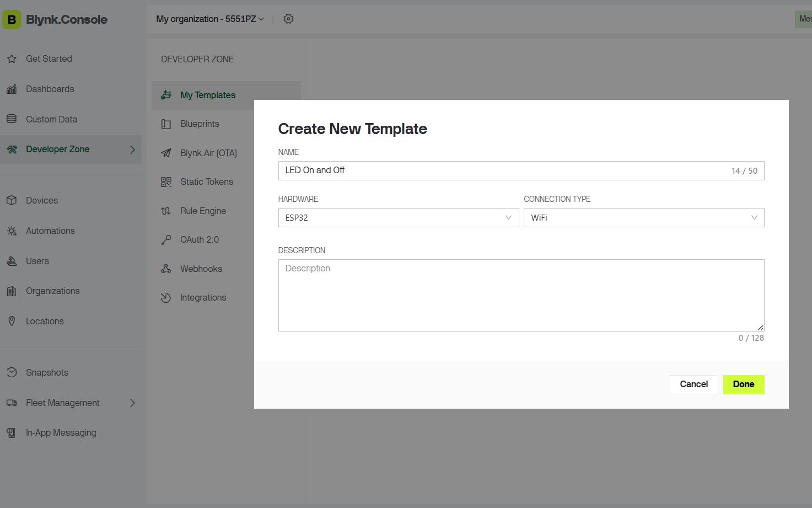Click the Get Started star icon
Image resolution: width=812 pixels, height=508 pixels.
(x=12, y=58)
